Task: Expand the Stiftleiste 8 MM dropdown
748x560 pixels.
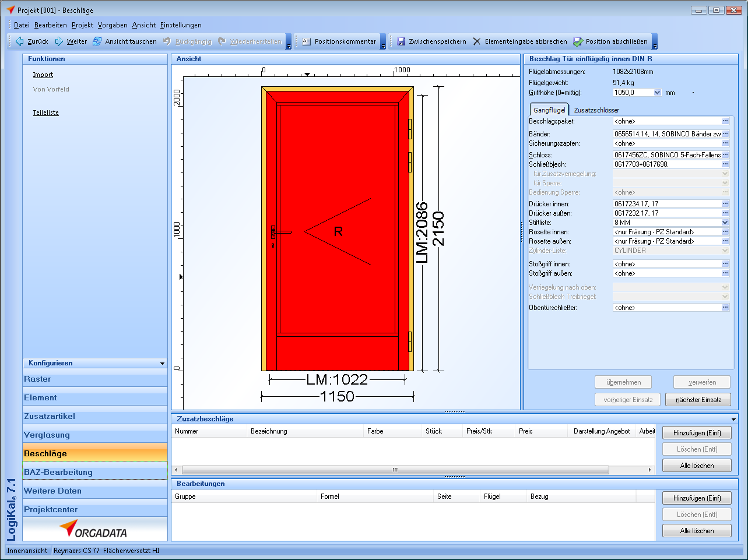Action: tap(725, 223)
